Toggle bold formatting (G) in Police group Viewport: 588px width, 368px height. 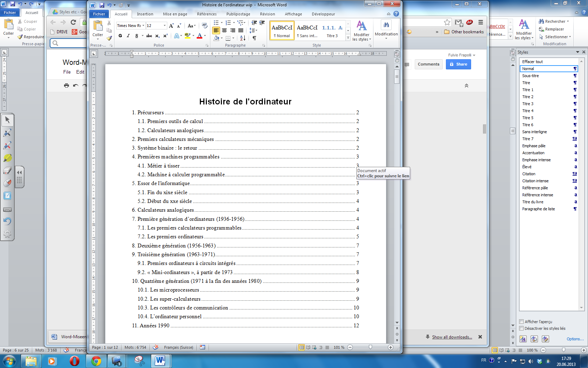[x=120, y=36]
